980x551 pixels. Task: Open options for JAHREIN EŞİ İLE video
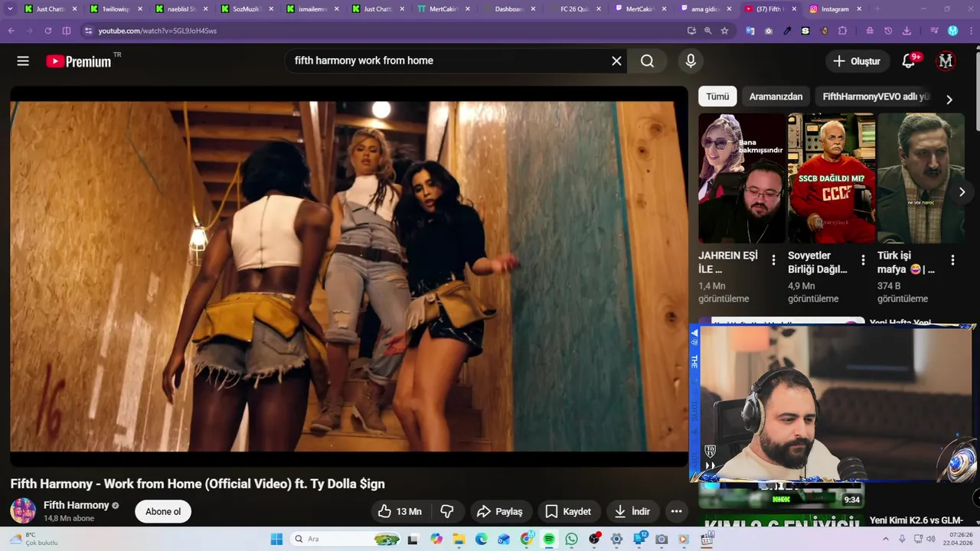pos(773,260)
